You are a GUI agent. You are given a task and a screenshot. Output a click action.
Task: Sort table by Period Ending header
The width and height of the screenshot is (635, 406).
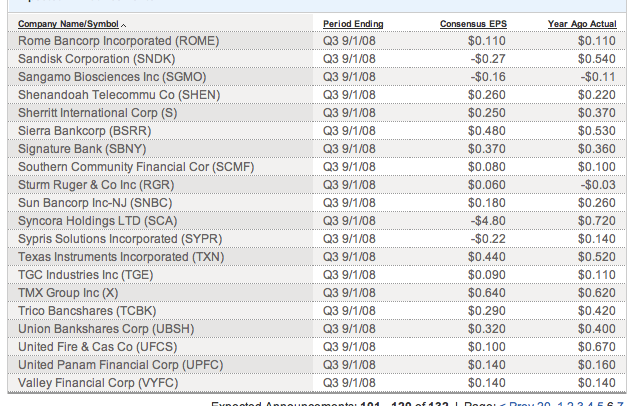click(353, 23)
